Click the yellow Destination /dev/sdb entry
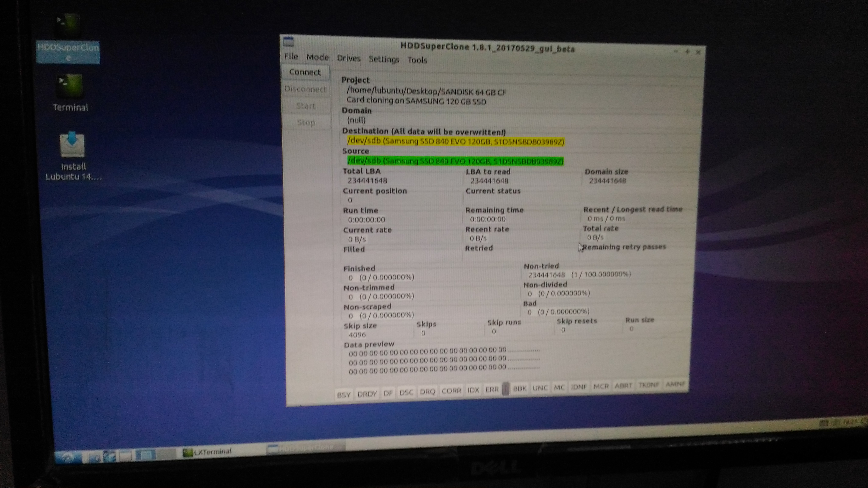This screenshot has height=488, width=868. (456, 141)
